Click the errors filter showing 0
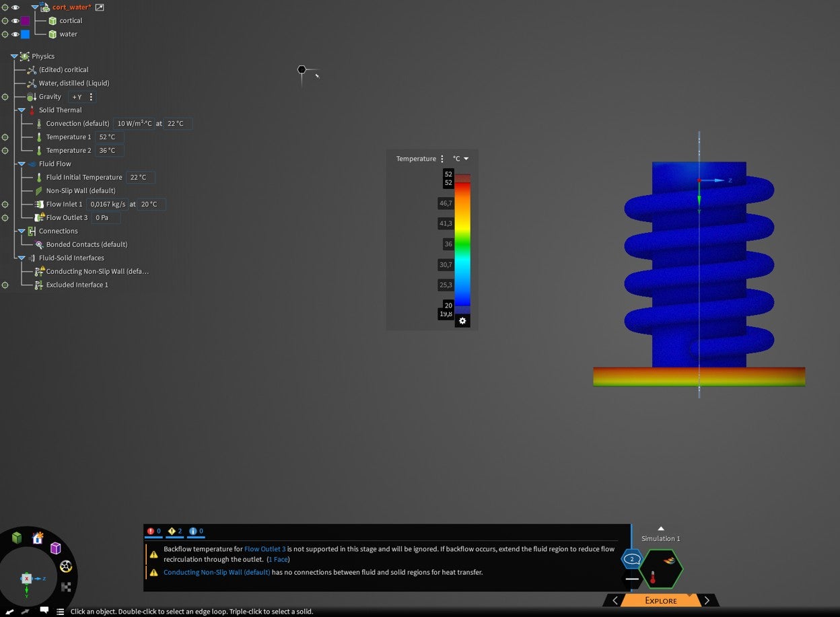The height and width of the screenshot is (617, 840). pyautogui.click(x=153, y=532)
